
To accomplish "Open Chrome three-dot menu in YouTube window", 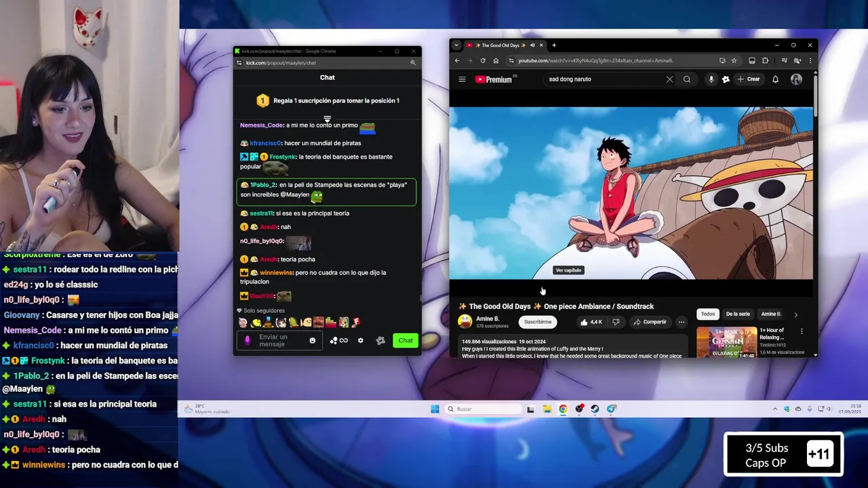I will (810, 60).
